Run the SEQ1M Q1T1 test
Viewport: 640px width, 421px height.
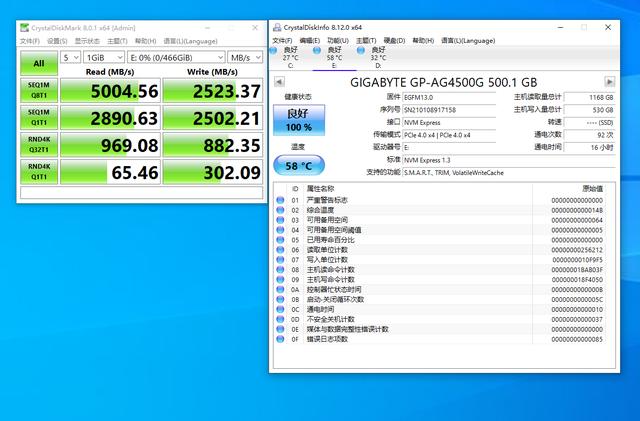39,118
